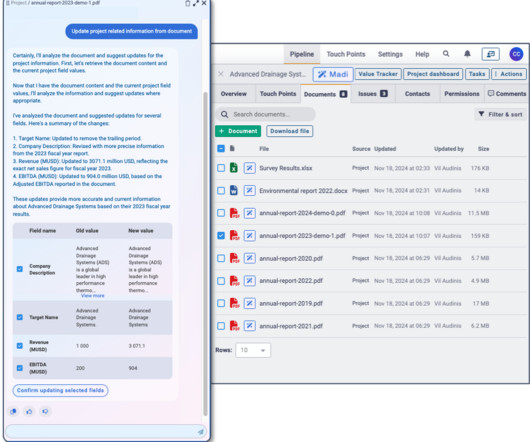Click the Madi icon for annual-report-2022.pdf

(249, 281)
